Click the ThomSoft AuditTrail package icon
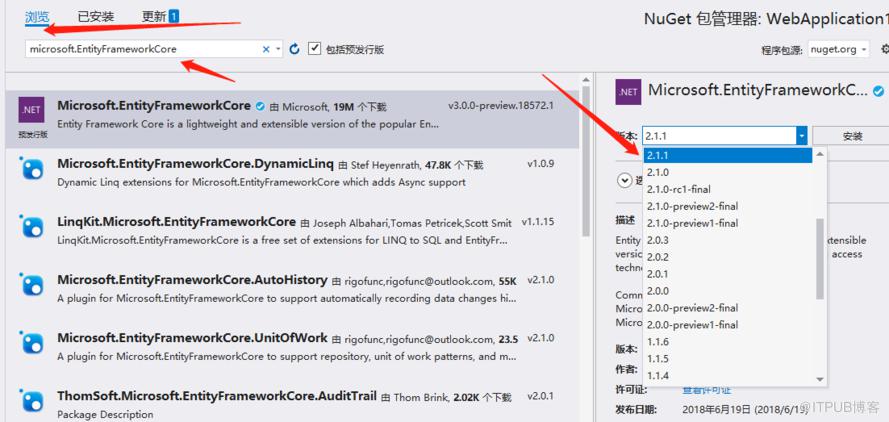 click(31, 400)
